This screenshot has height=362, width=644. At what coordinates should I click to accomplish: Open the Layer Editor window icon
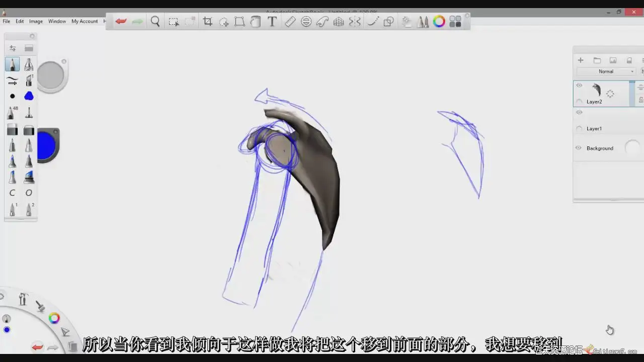pos(407,22)
